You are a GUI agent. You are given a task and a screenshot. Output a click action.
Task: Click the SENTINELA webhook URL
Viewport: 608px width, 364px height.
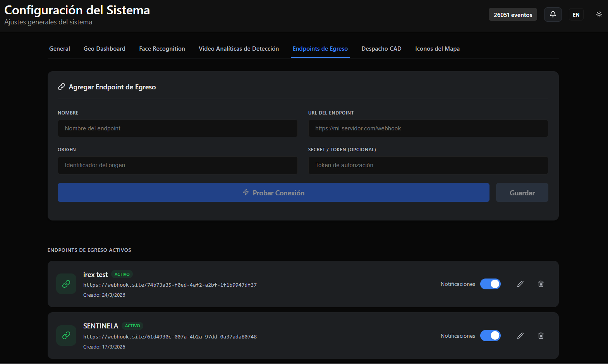click(x=170, y=337)
